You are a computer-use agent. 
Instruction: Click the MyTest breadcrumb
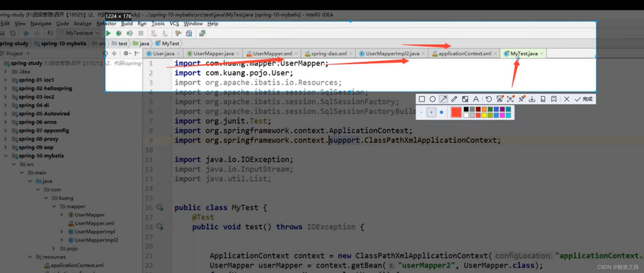click(167, 44)
